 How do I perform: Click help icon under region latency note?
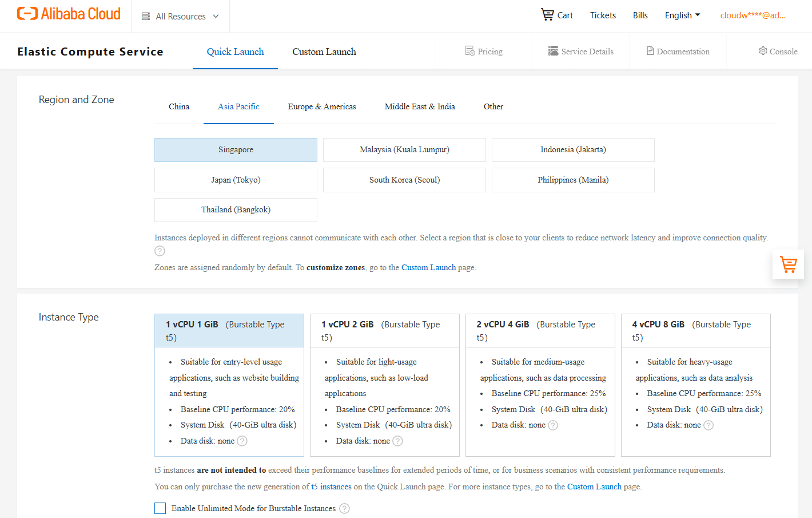pyautogui.click(x=160, y=251)
